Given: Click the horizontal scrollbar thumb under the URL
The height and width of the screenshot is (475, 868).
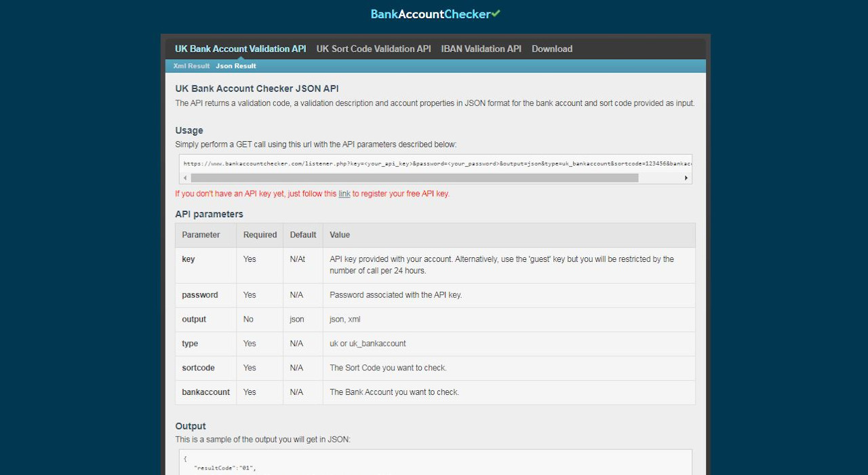Looking at the screenshot, I should [414, 178].
